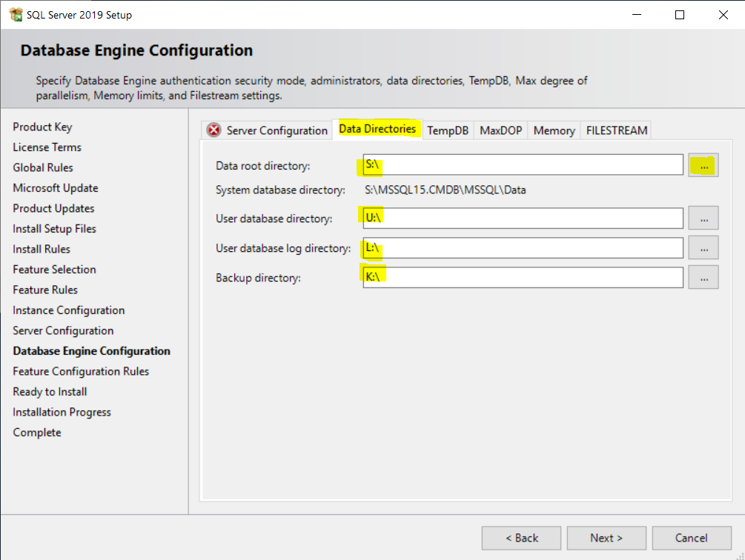Click the Database Engine Configuration page heading
The width and height of the screenshot is (745, 560).
pyautogui.click(x=137, y=50)
